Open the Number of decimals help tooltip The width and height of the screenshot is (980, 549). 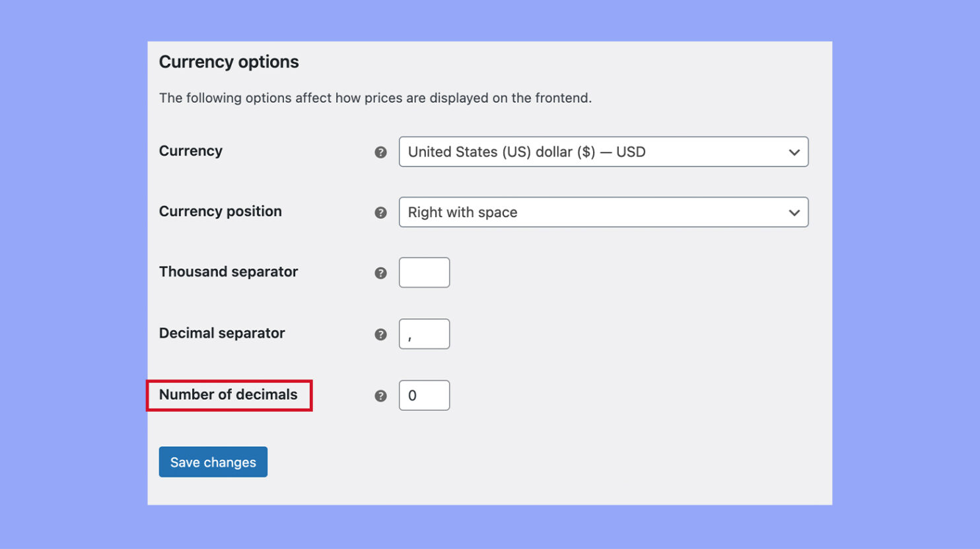tap(380, 395)
